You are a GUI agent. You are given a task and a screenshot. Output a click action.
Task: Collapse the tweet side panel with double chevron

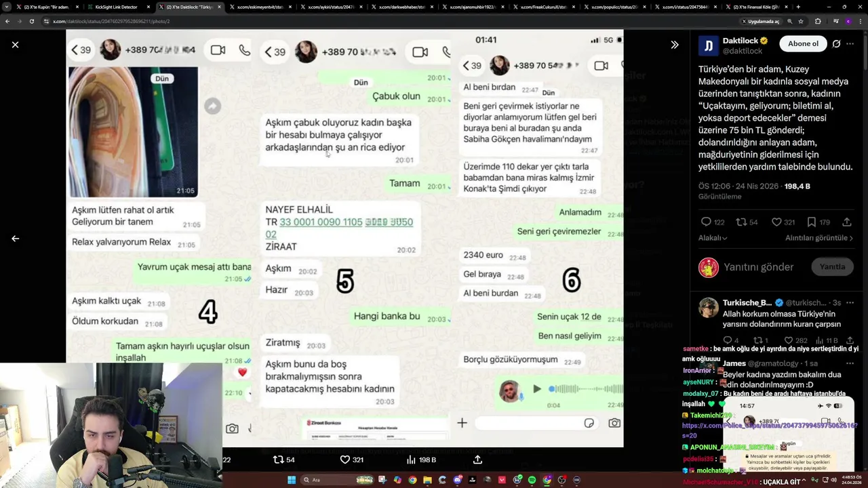(675, 45)
